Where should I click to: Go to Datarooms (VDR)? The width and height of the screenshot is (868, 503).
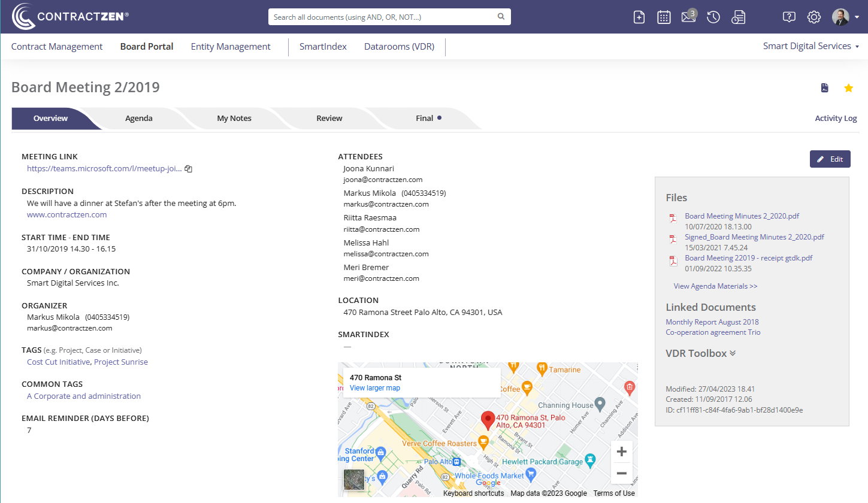399,47
